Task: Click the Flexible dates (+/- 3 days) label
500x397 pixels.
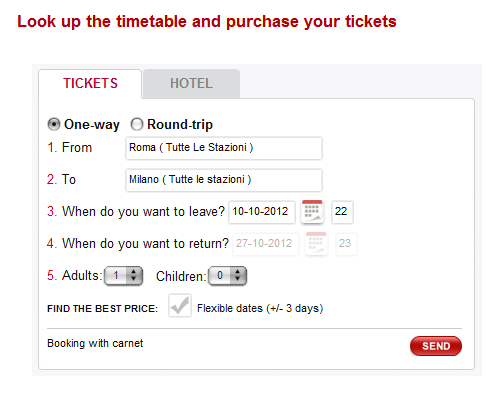Action: point(260,308)
